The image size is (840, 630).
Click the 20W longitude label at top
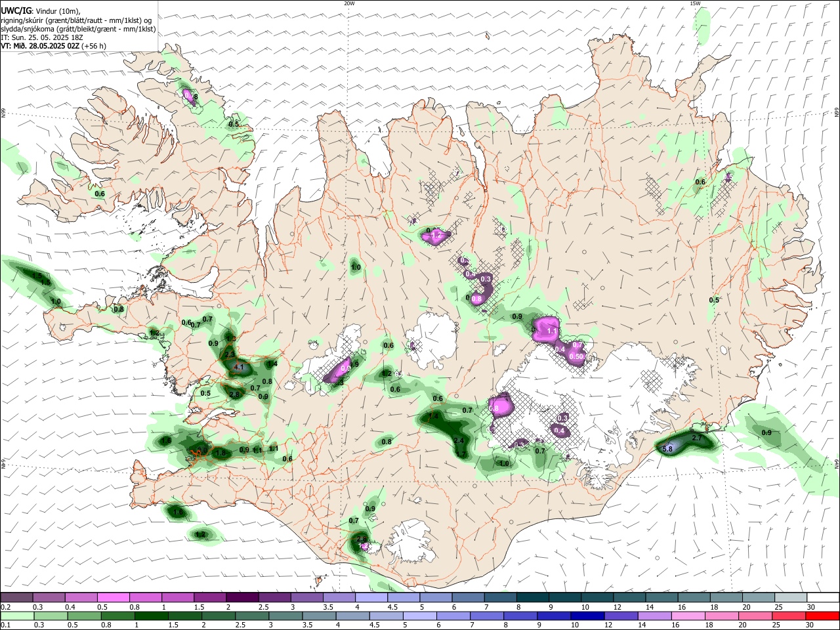click(350, 3)
